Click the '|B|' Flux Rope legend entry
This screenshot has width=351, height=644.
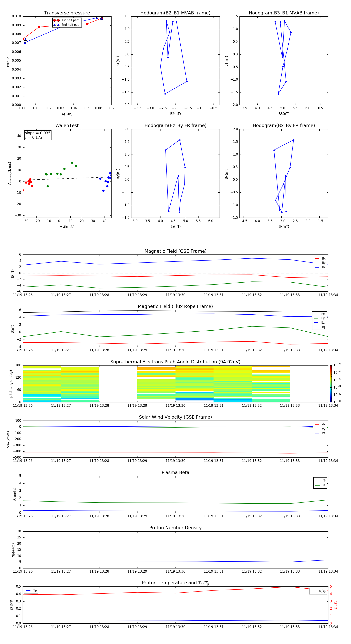(320, 327)
